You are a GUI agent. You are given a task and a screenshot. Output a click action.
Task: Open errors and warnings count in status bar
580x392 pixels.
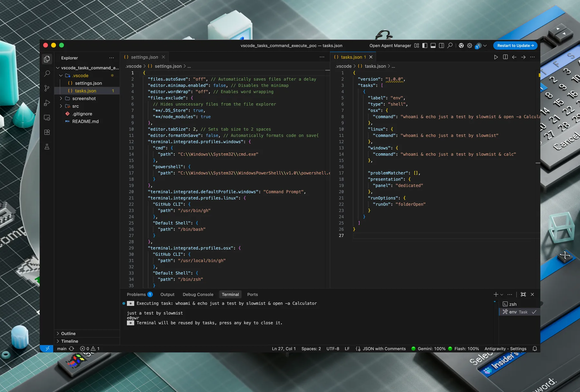point(90,349)
